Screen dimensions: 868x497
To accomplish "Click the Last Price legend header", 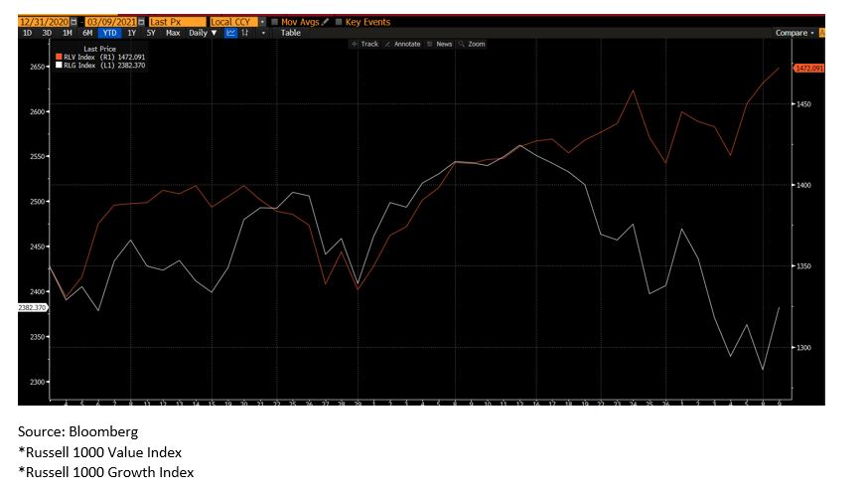I will (99, 49).
